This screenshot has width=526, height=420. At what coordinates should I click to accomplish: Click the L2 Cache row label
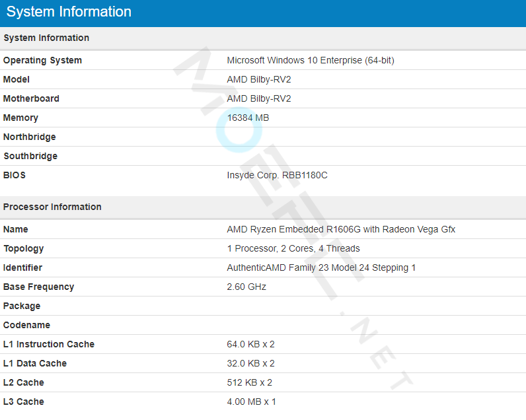(24, 382)
